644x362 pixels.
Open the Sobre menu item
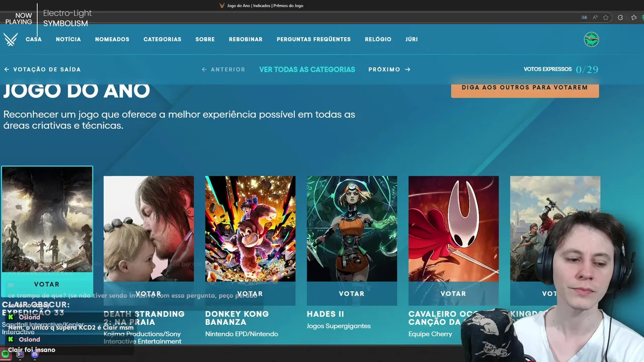[205, 39]
